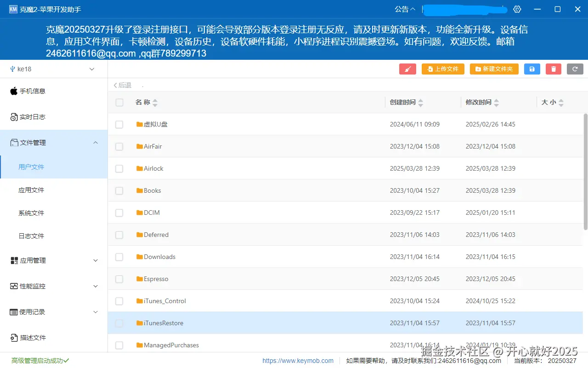Image resolution: width=588 pixels, height=368 pixels.
Task: Collapse the 公告 announcement chevron
Action: [413, 9]
